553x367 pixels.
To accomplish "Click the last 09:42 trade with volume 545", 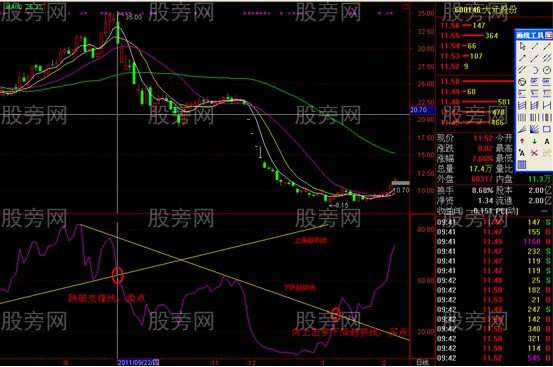I will click(494, 358).
